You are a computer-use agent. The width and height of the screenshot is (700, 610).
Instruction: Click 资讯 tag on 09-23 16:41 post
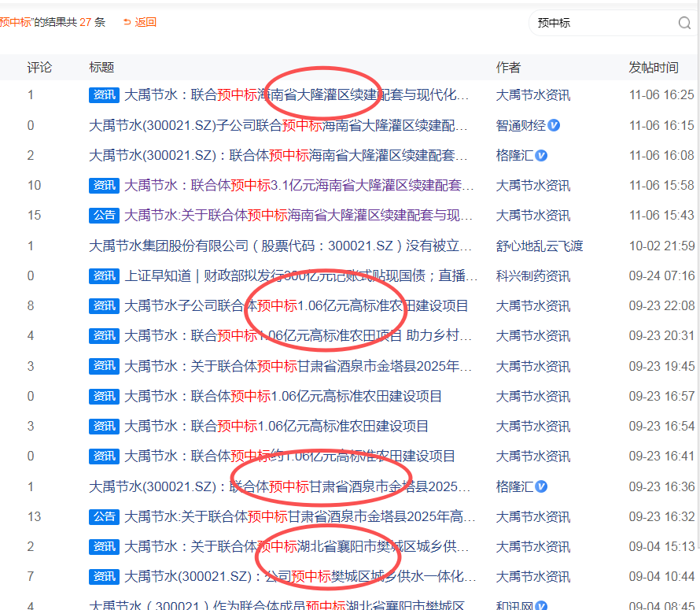pos(104,456)
